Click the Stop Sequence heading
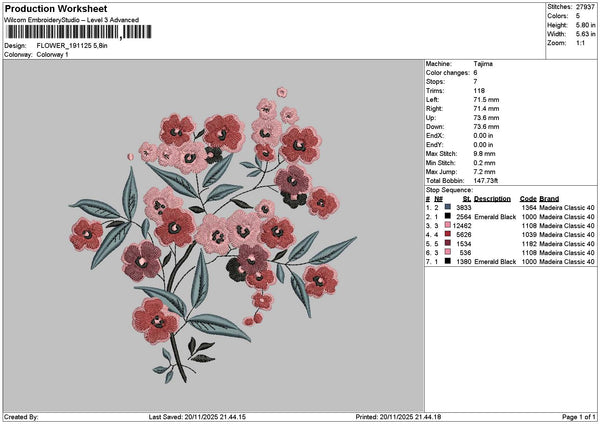 coord(449,190)
